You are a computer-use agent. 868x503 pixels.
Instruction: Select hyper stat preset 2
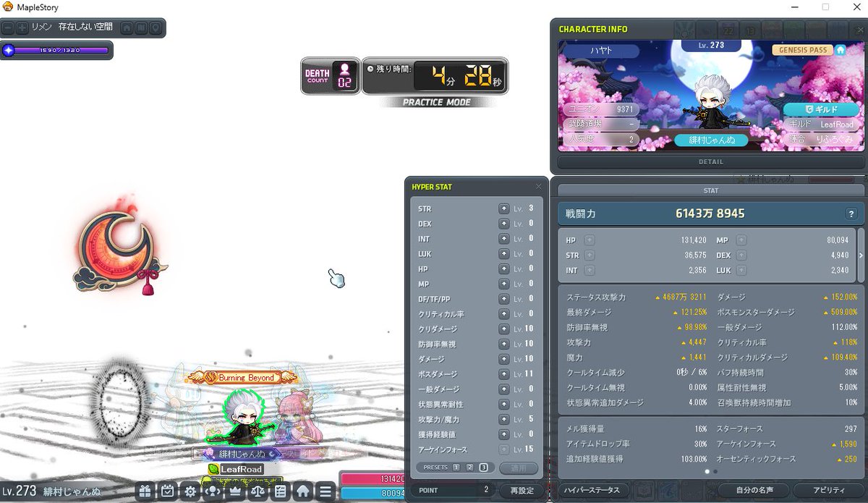[469, 468]
